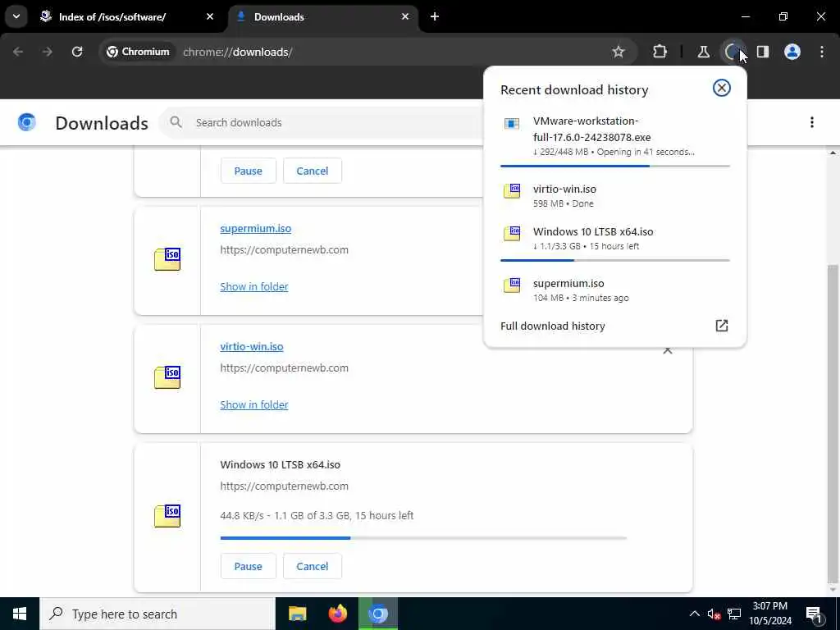840x630 pixels.
Task: Select VMware-workstation-full exe entry in popup
Action: pyautogui.click(x=615, y=139)
